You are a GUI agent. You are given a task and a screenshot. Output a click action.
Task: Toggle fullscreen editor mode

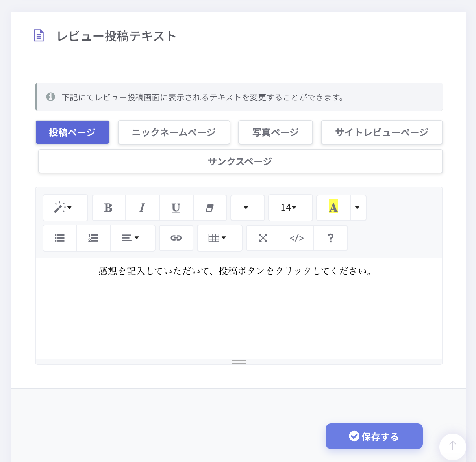tap(263, 238)
